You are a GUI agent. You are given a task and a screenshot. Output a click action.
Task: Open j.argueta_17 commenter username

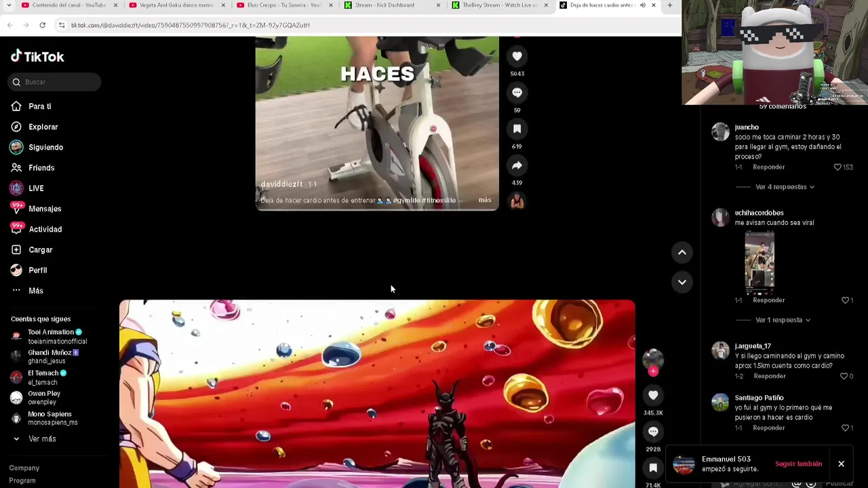(x=753, y=346)
